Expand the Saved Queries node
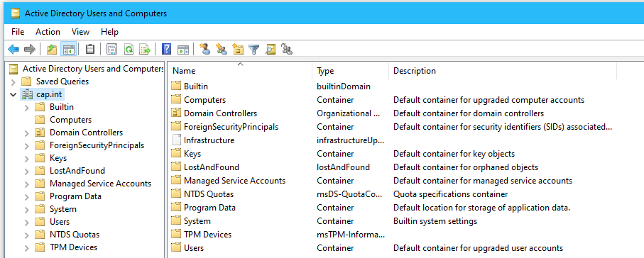This screenshot has width=644, height=258. pos(13,82)
